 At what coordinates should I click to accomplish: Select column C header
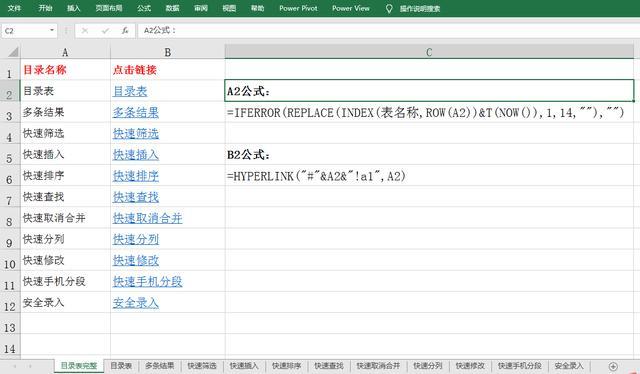click(x=429, y=52)
